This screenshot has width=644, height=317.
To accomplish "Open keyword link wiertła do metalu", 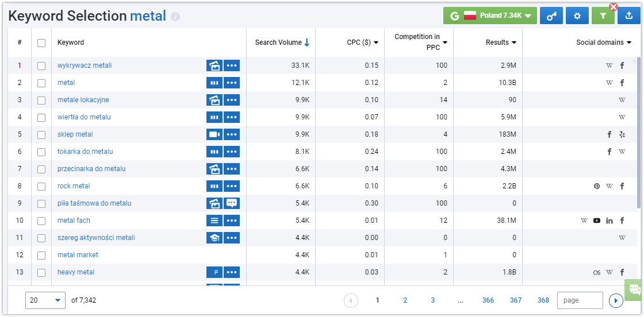I will point(84,117).
